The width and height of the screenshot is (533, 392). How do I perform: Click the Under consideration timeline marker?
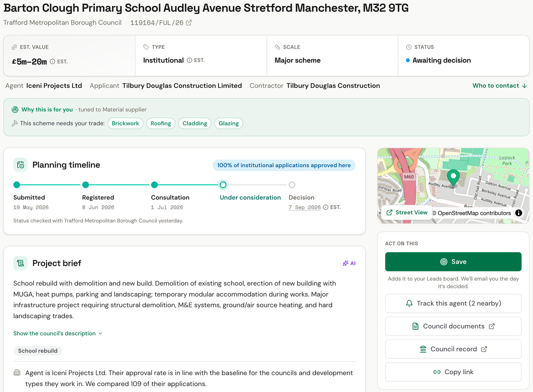click(223, 185)
